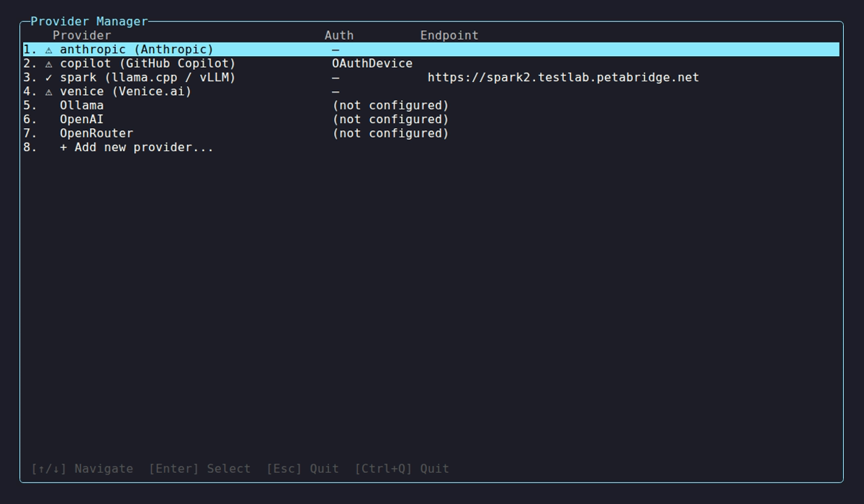The height and width of the screenshot is (504, 864).
Task: Click the Endpoint column header
Action: [x=449, y=35]
